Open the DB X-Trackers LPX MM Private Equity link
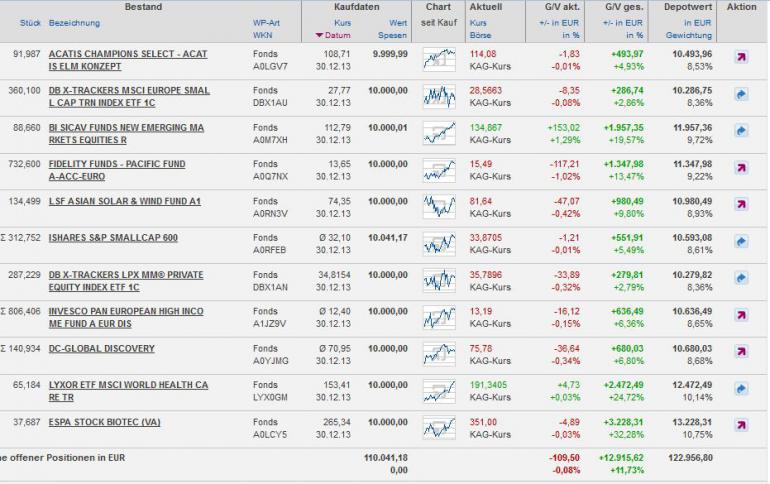Screen dimensions: 770x484 click(126, 281)
